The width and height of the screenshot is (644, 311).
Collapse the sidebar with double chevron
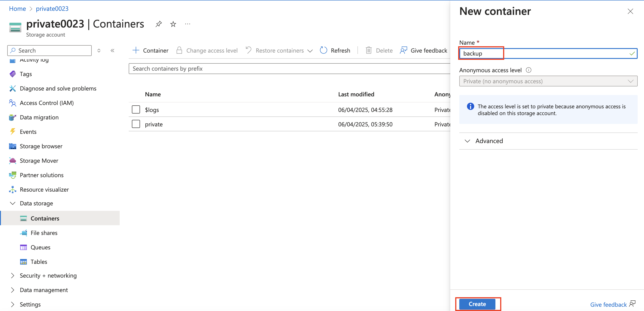pyautogui.click(x=112, y=51)
